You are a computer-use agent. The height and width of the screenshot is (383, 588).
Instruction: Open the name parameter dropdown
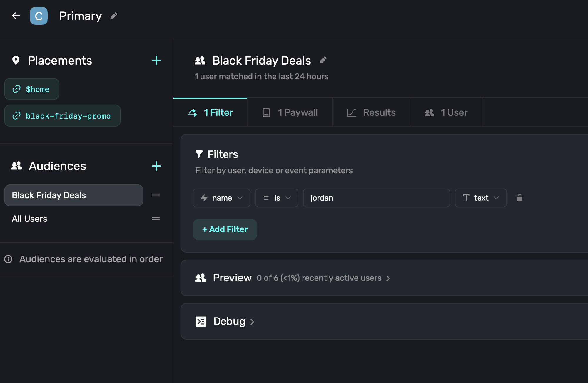coord(222,198)
